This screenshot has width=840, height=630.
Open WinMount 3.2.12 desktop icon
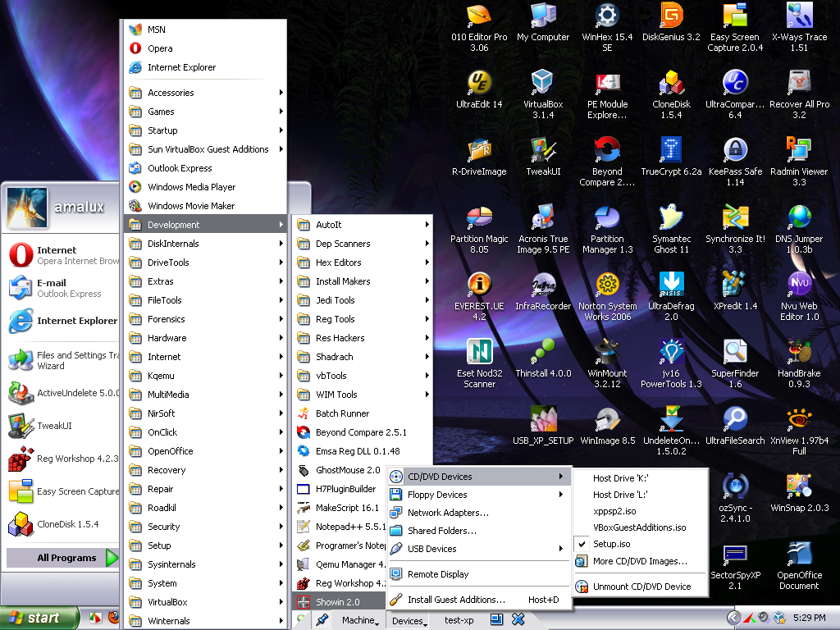[x=607, y=364]
